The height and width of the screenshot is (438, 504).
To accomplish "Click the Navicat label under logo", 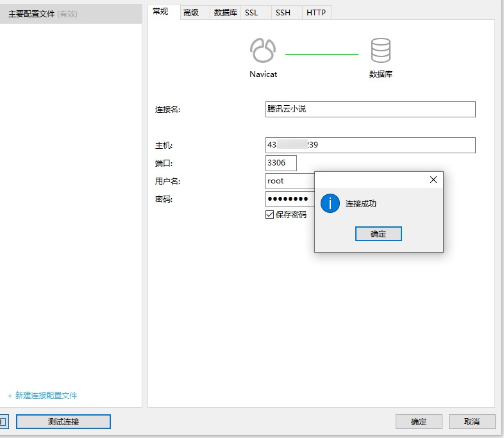I will (x=264, y=74).
